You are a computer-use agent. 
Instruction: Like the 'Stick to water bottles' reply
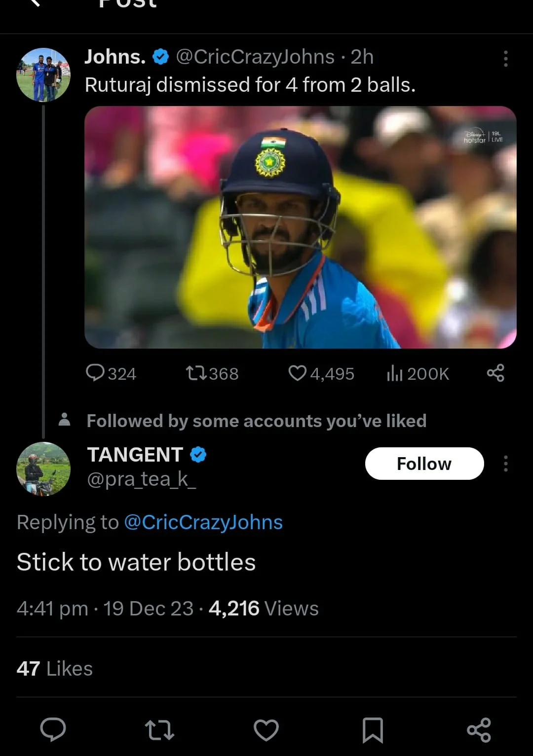(x=266, y=730)
